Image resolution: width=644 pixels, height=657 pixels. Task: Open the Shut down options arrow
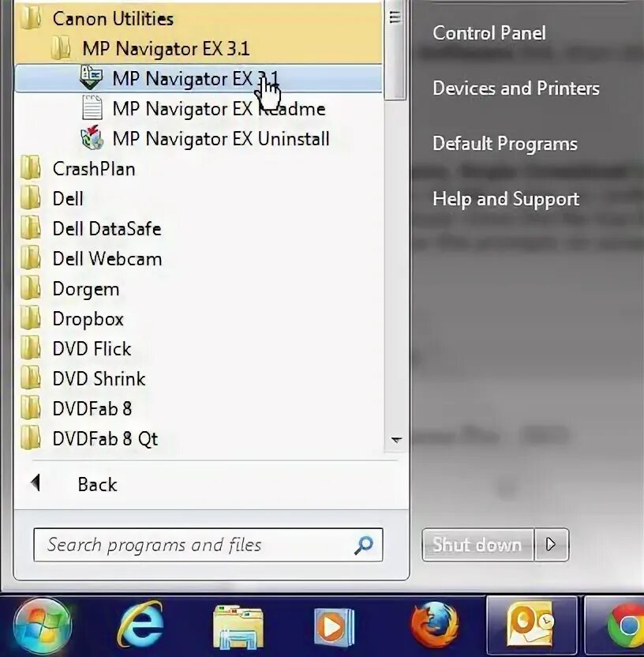point(551,545)
